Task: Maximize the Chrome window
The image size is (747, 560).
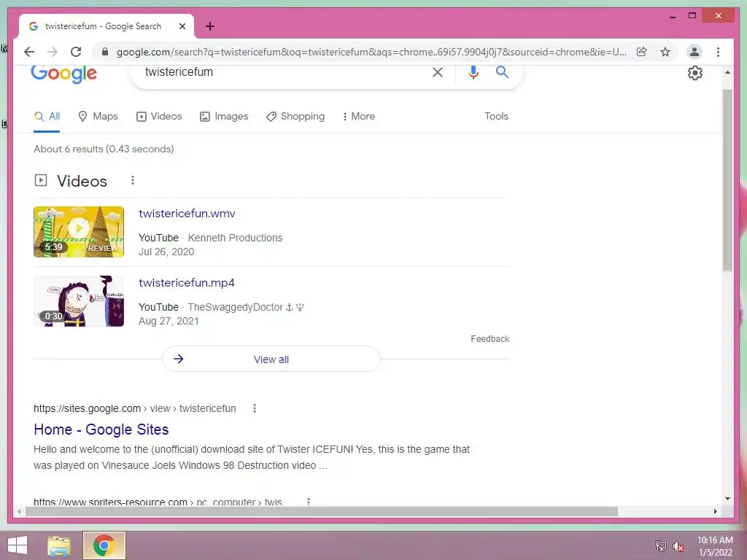Action: pos(692,16)
